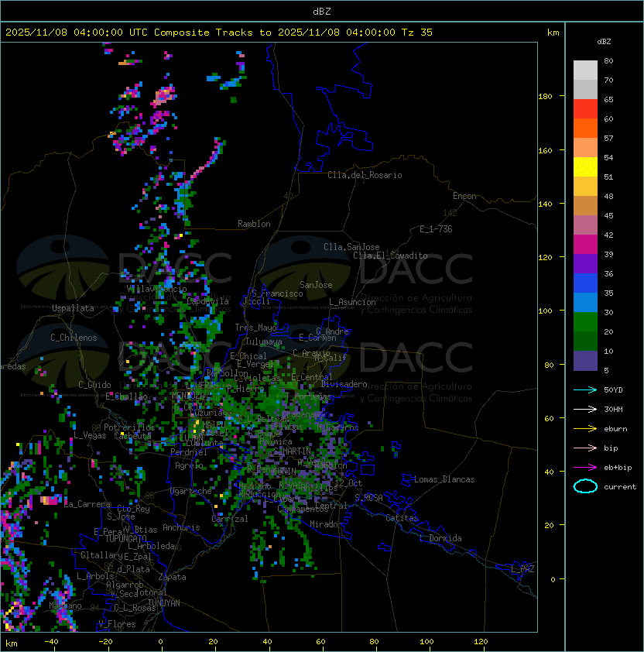
Task: Click the Lomas_Blancas map label
Action: (444, 479)
